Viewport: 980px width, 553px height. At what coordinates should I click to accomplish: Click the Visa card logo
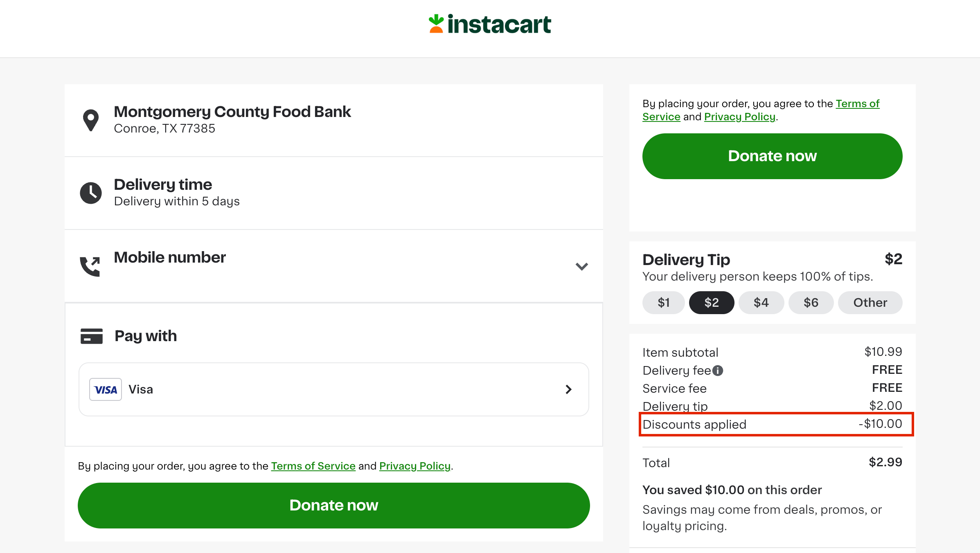(x=105, y=389)
